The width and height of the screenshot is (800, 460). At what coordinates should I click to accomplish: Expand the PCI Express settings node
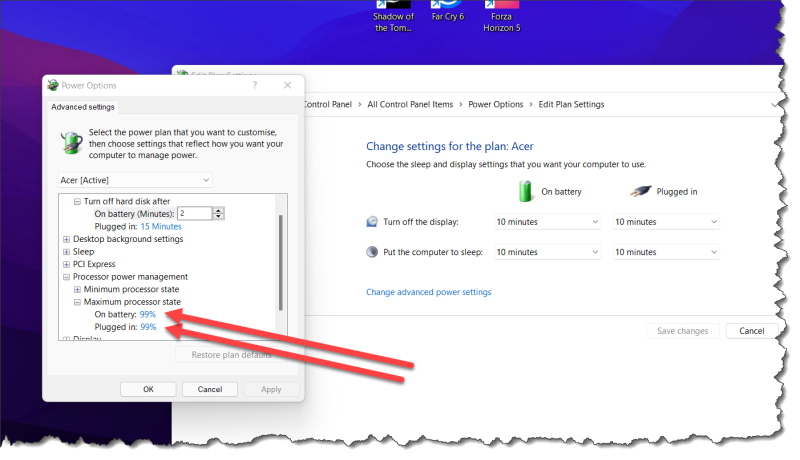point(67,264)
